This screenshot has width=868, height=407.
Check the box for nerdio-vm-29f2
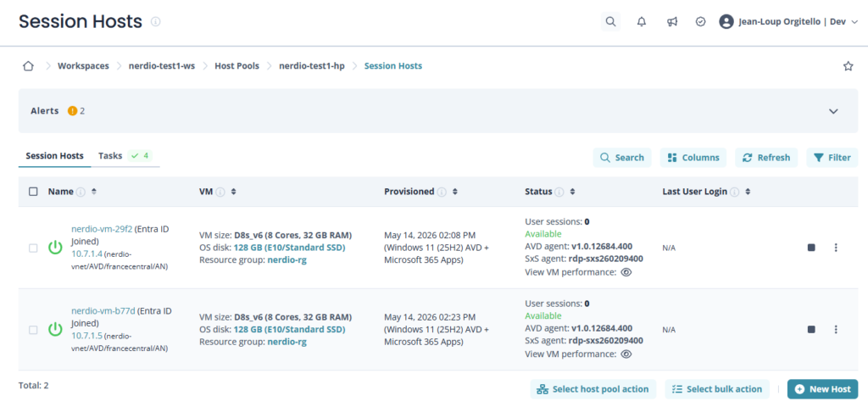(x=33, y=248)
